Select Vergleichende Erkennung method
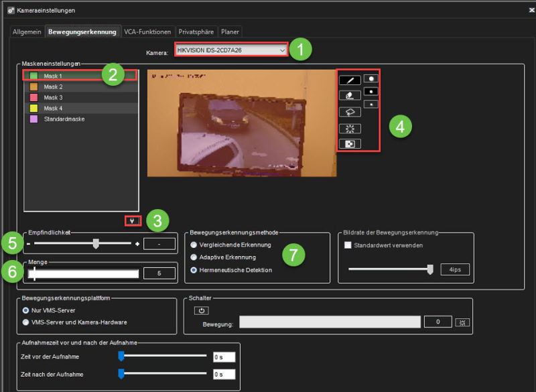Viewport: 536px width, 392px height. click(x=194, y=245)
